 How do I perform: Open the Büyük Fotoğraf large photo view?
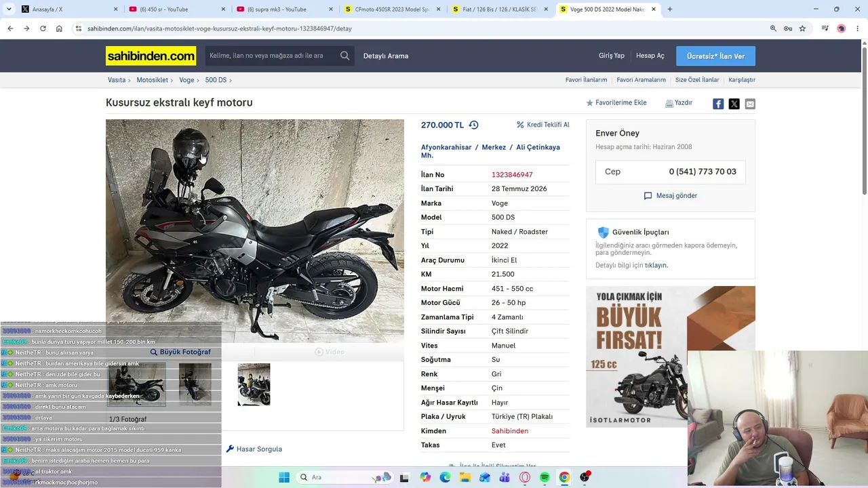(180, 352)
